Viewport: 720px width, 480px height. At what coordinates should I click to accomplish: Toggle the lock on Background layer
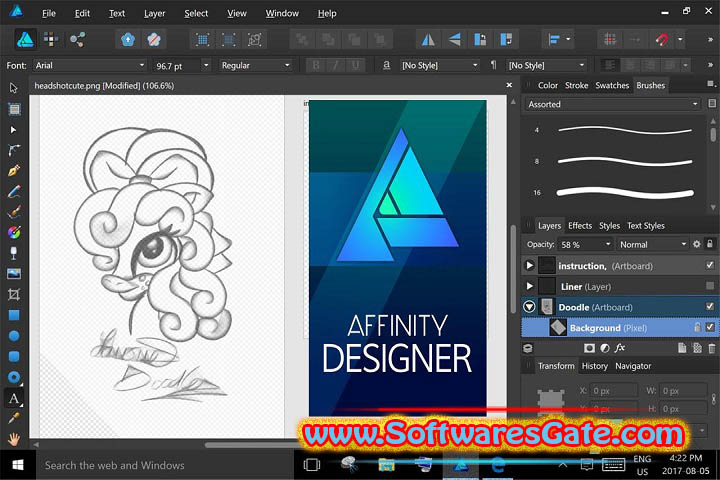coord(697,327)
